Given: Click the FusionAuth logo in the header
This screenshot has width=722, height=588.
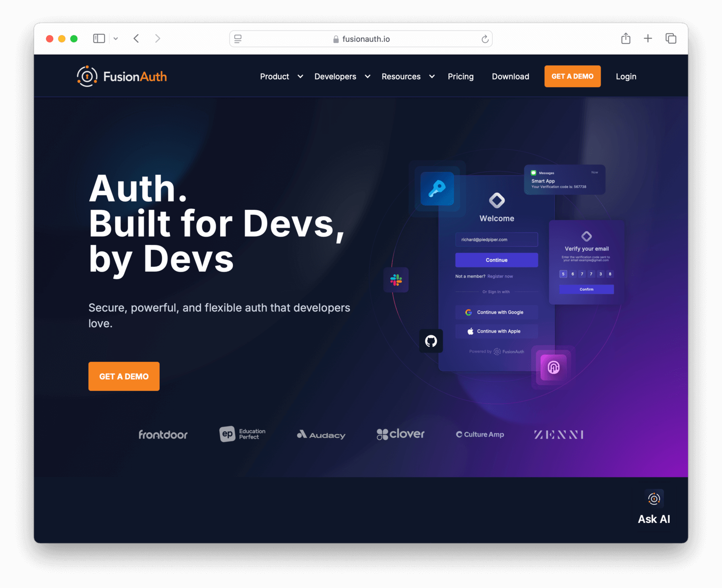Looking at the screenshot, I should (x=122, y=76).
